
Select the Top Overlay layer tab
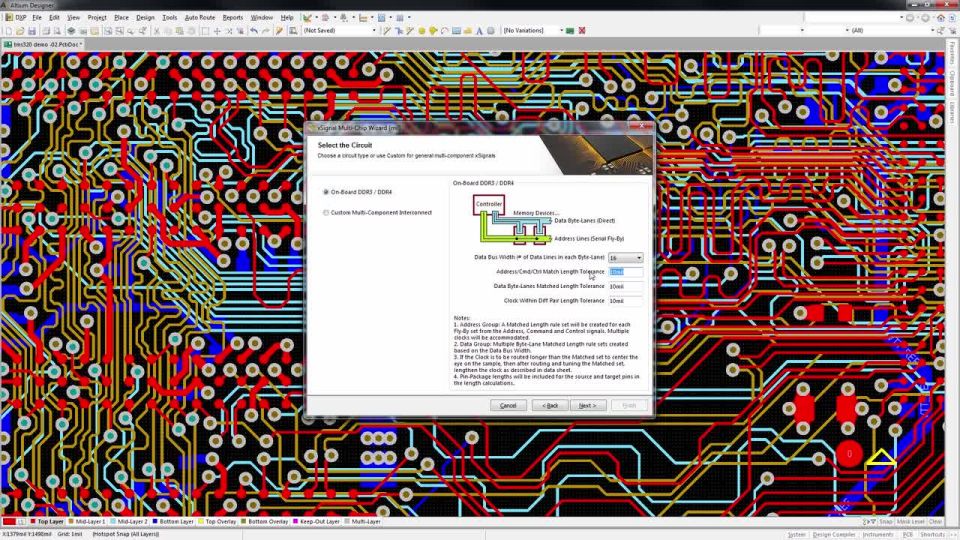[x=217, y=522]
